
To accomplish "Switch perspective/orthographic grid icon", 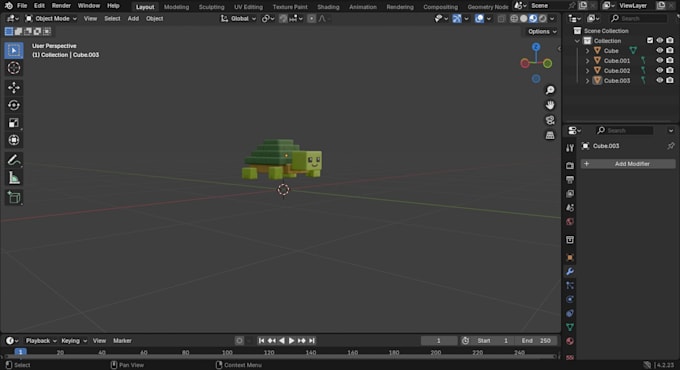I will tap(550, 135).
